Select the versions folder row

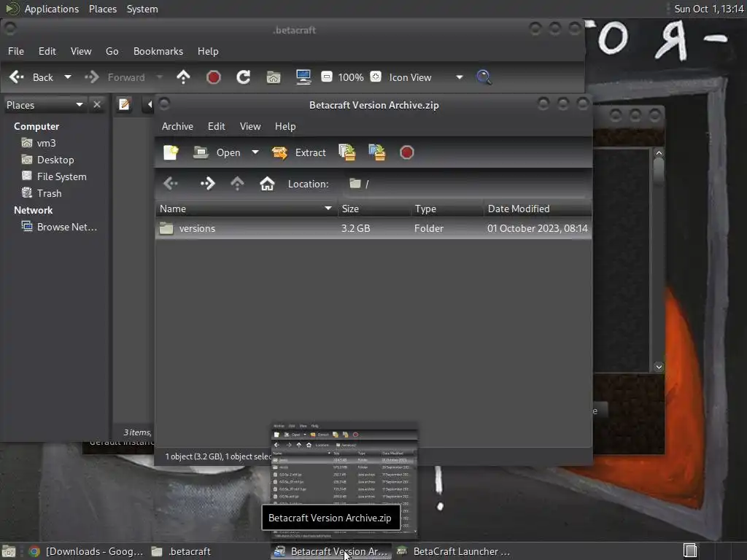[x=373, y=228]
